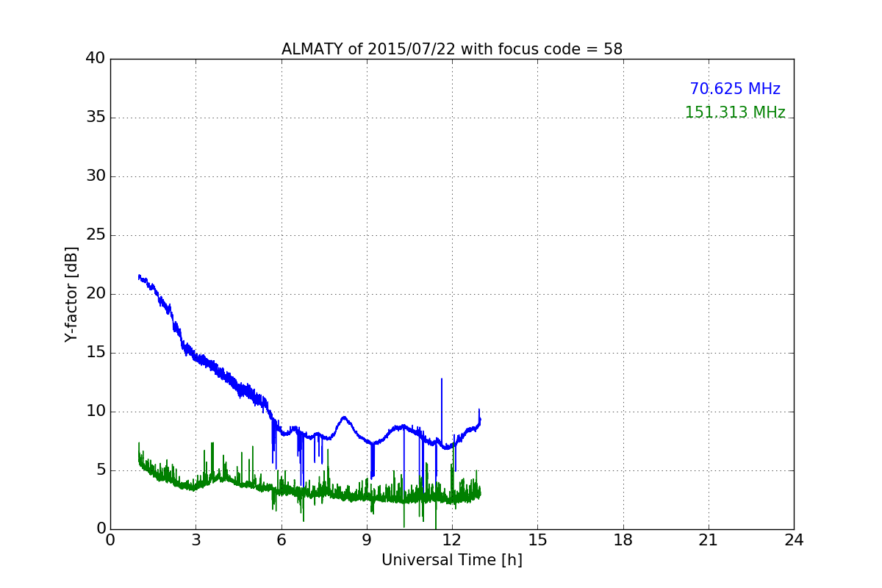Click the x-axis tick label 21
Image resolution: width=882 pixels, height=588 pixels.
tap(709, 540)
